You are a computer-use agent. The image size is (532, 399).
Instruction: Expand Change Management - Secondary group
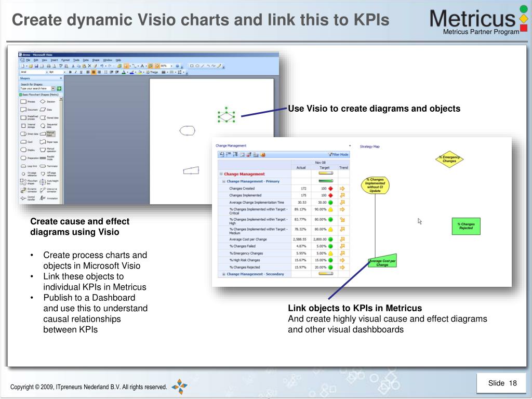coord(224,274)
